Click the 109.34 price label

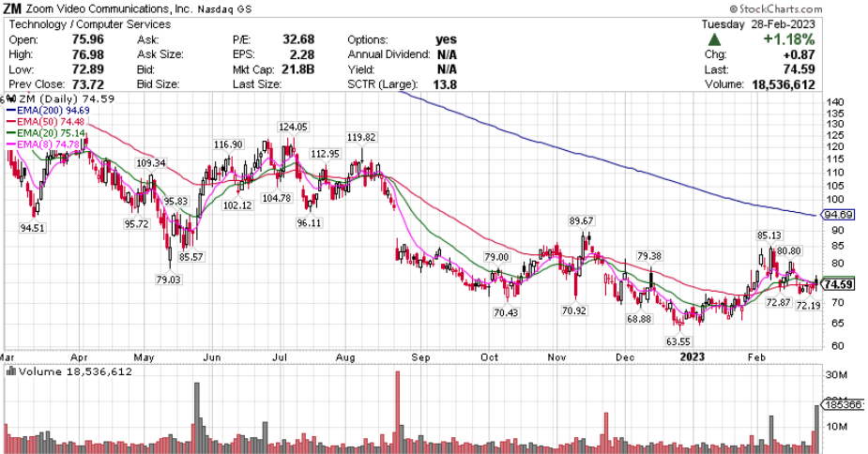151,163
